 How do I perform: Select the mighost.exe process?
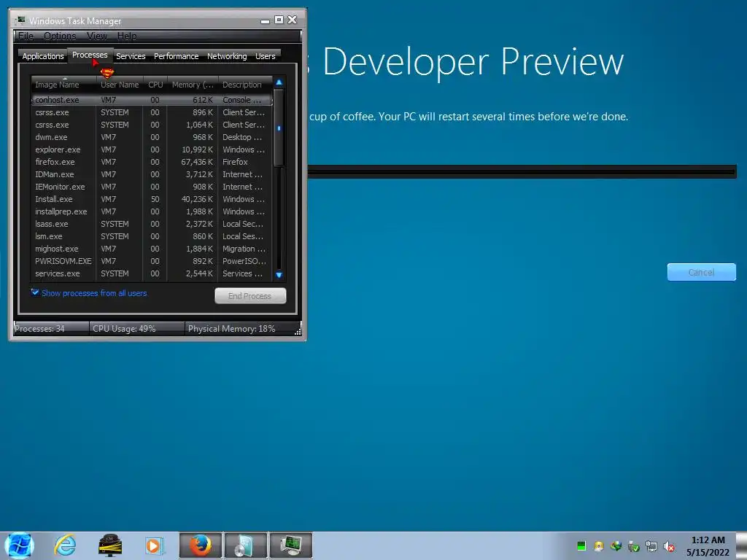point(152,249)
